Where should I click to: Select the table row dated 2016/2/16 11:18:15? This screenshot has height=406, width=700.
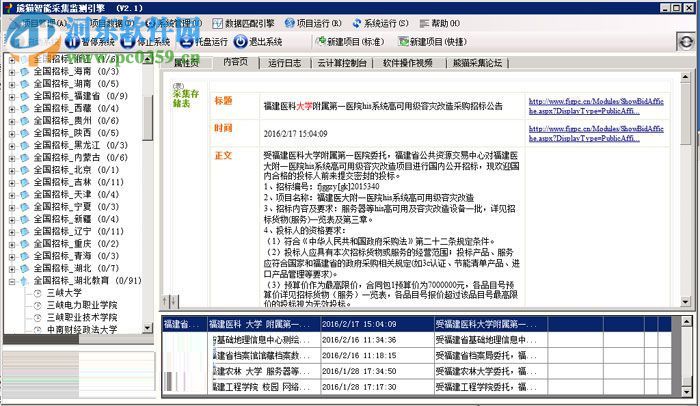click(417, 356)
